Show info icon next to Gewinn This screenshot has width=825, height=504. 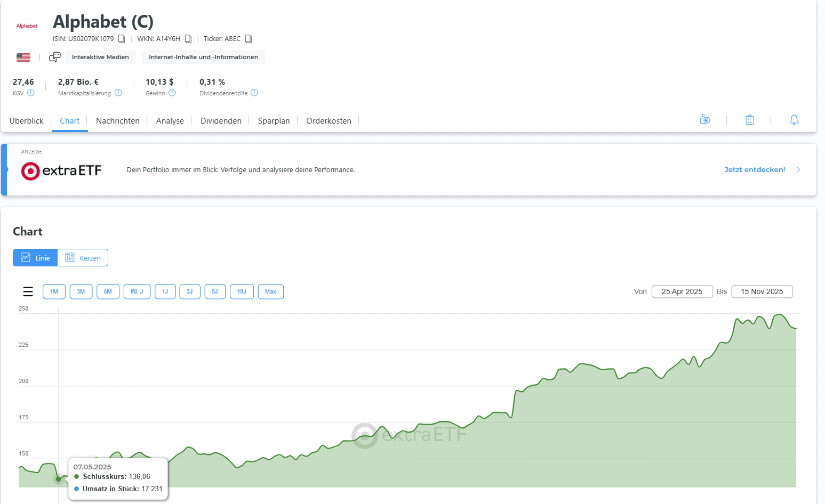pyautogui.click(x=172, y=93)
